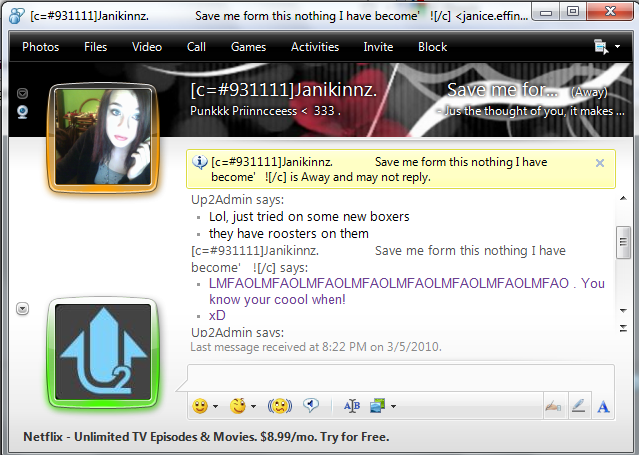Select the 'they have roosters on them' message

point(289,234)
